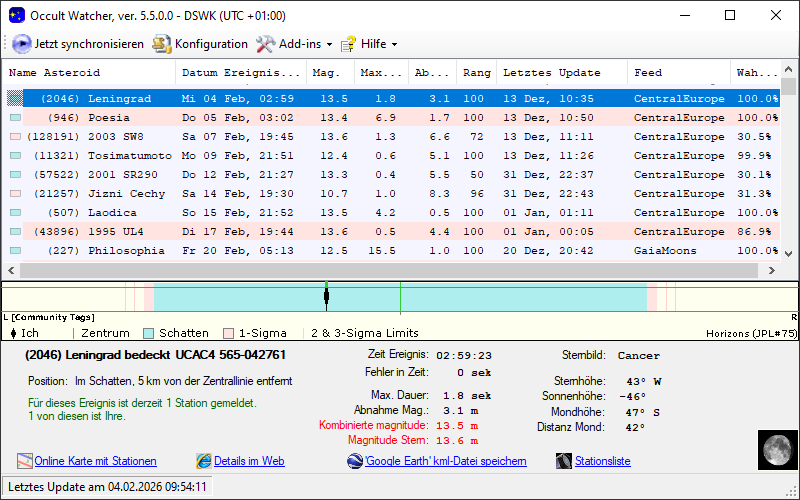800x500 pixels.
Task: Click cyan status icon of 2001 SR290 row
Action: [15, 174]
